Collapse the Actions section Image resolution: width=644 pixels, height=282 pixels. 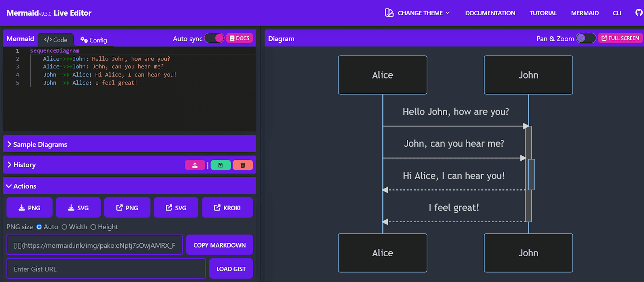[130, 186]
